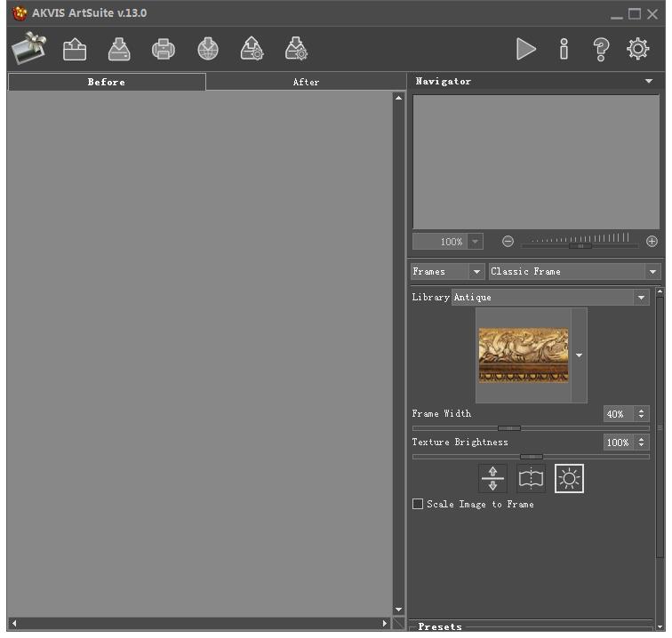Click scroll up arrow in image window

pyautogui.click(x=398, y=98)
